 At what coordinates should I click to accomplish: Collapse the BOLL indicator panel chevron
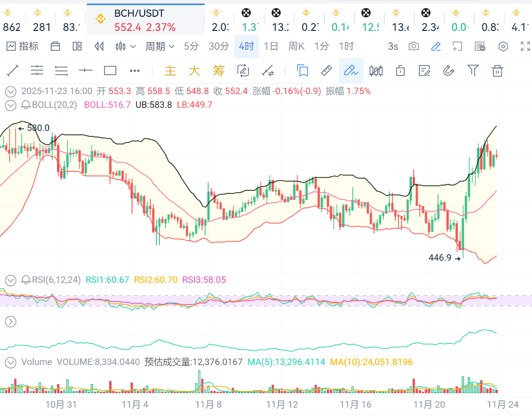point(10,105)
